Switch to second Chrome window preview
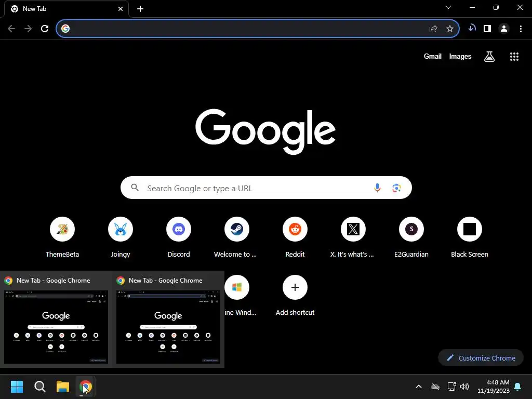The width and height of the screenshot is (532, 399). click(168, 320)
